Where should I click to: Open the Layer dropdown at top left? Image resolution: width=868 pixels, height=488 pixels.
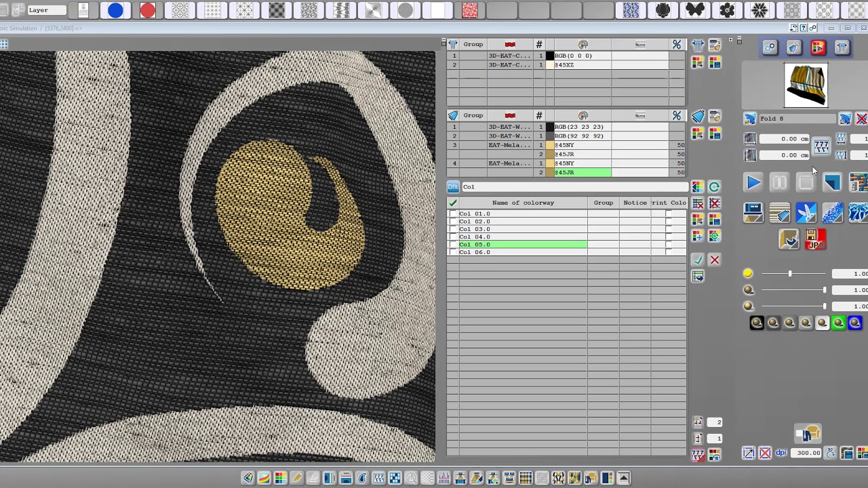pyautogui.click(x=46, y=9)
